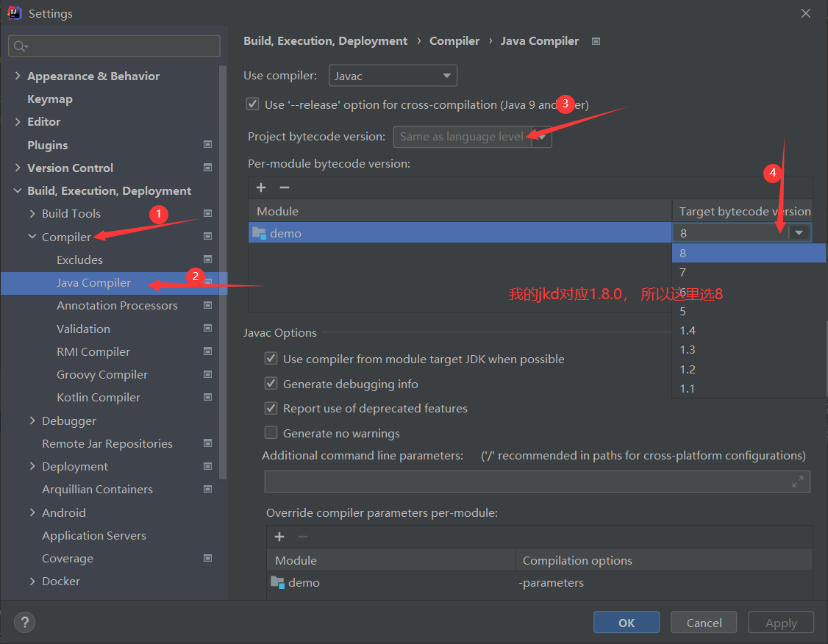Open the help question mark button

coord(24,622)
